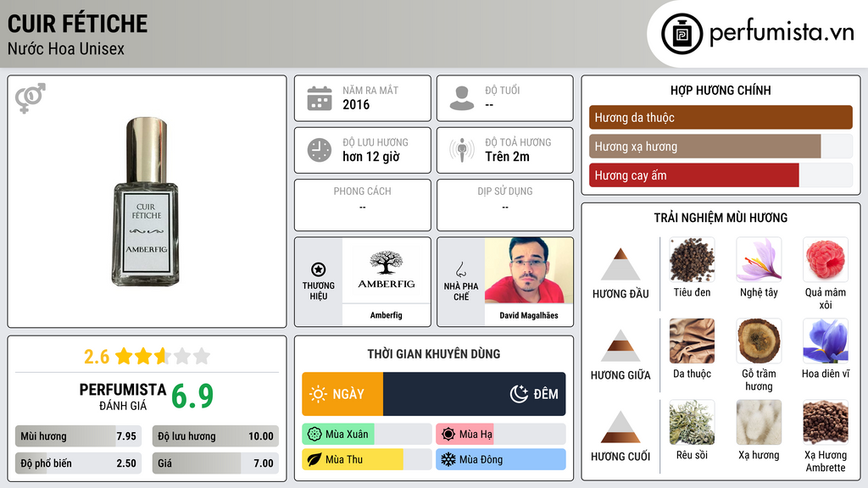Screen dimensions: 868x488
Task: Click the Amberfig brand name link
Action: [387, 315]
